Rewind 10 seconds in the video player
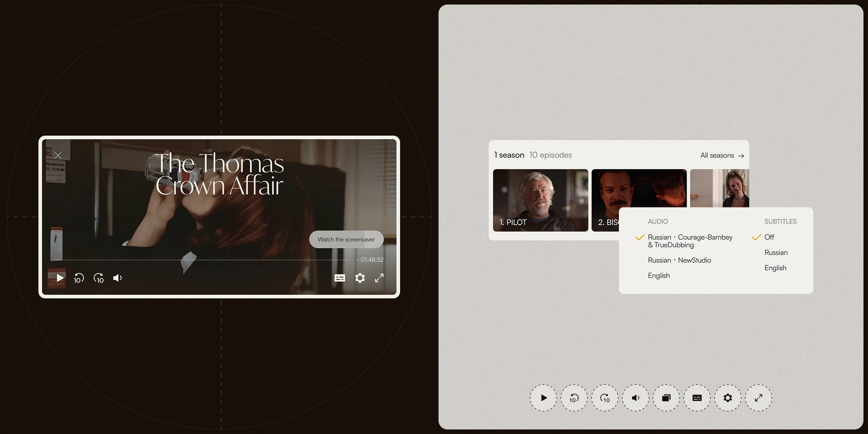The height and width of the screenshot is (434, 868). click(79, 278)
